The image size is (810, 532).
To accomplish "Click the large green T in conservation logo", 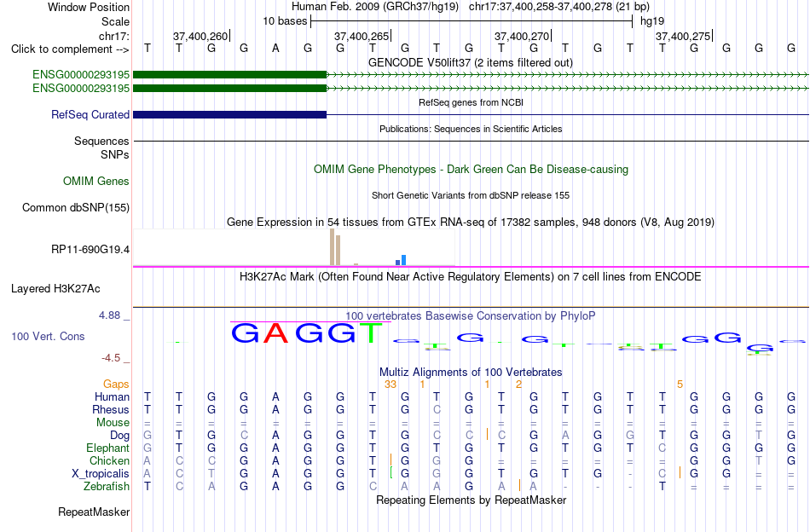I will [371, 333].
